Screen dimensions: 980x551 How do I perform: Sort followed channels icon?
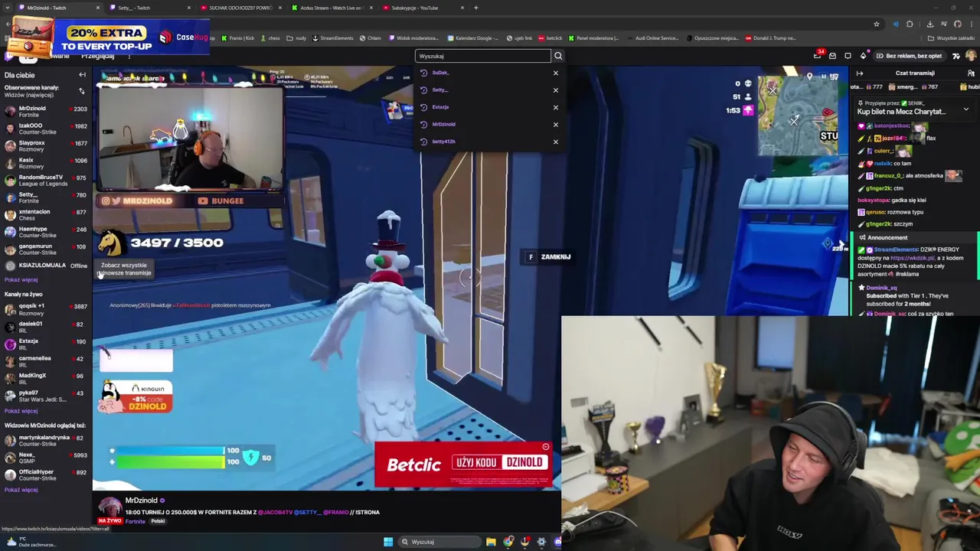point(82,91)
